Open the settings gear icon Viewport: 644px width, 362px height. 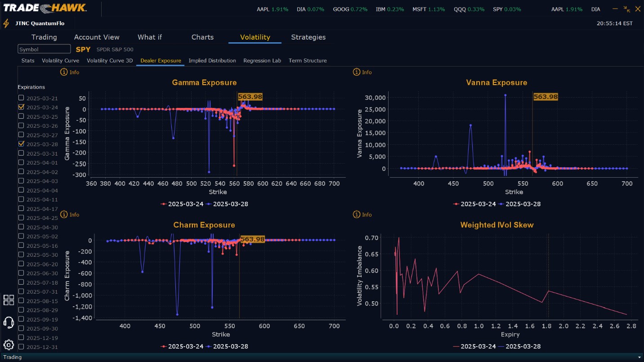pos(9,345)
